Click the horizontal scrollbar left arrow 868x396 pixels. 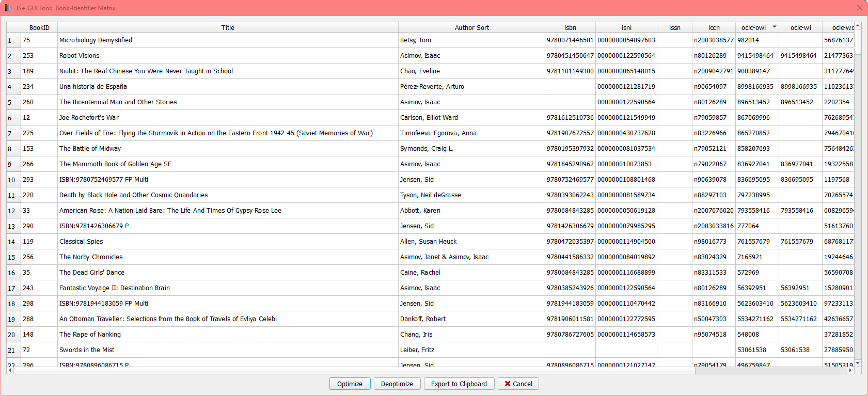click(x=10, y=370)
